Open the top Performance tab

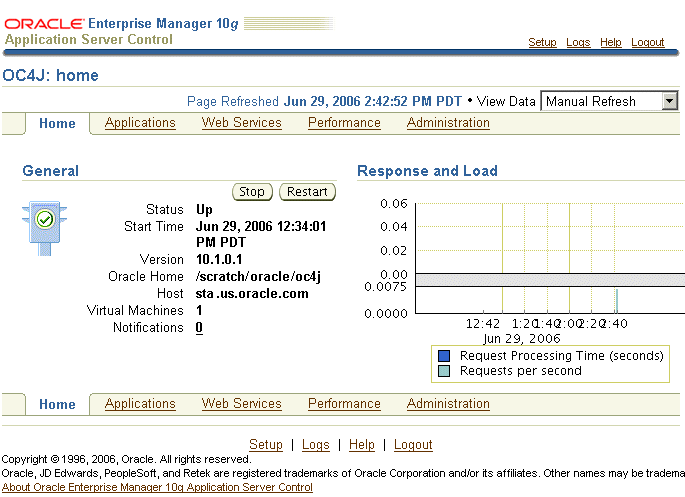pyautogui.click(x=344, y=123)
